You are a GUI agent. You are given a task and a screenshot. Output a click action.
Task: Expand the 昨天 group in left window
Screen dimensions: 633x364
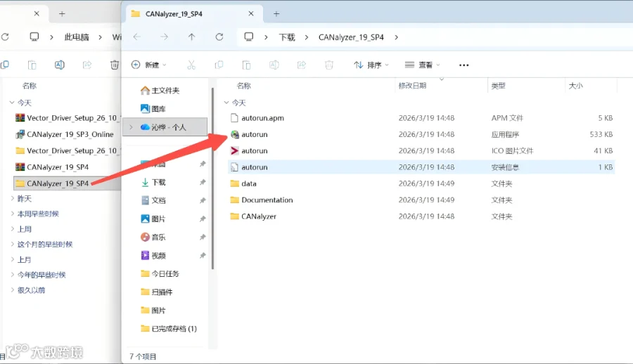click(x=12, y=198)
